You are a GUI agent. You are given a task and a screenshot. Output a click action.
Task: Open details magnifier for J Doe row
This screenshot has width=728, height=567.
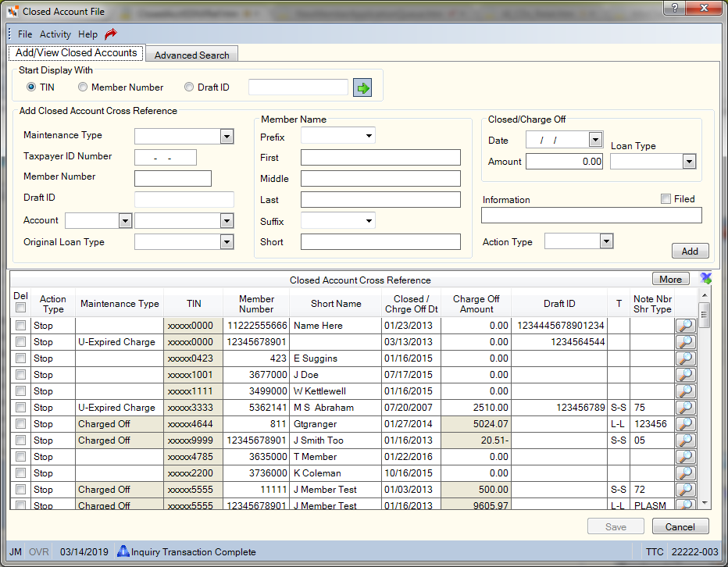[685, 375]
